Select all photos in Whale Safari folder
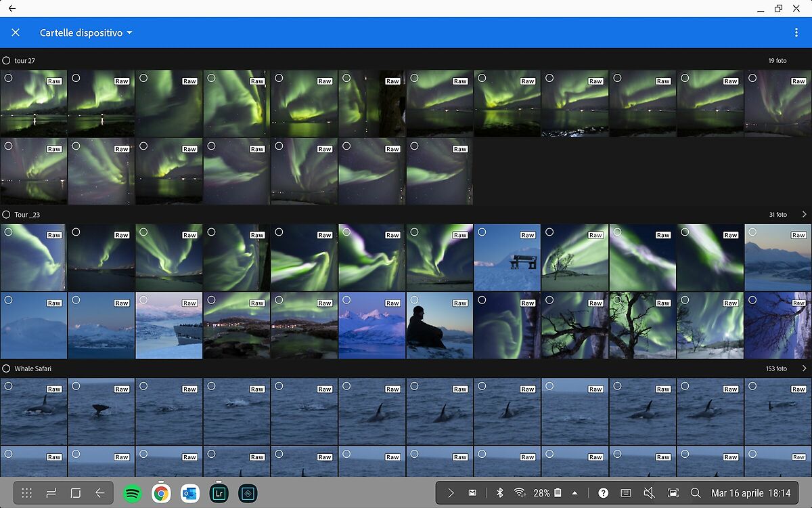This screenshot has width=812, height=508. click(7, 368)
